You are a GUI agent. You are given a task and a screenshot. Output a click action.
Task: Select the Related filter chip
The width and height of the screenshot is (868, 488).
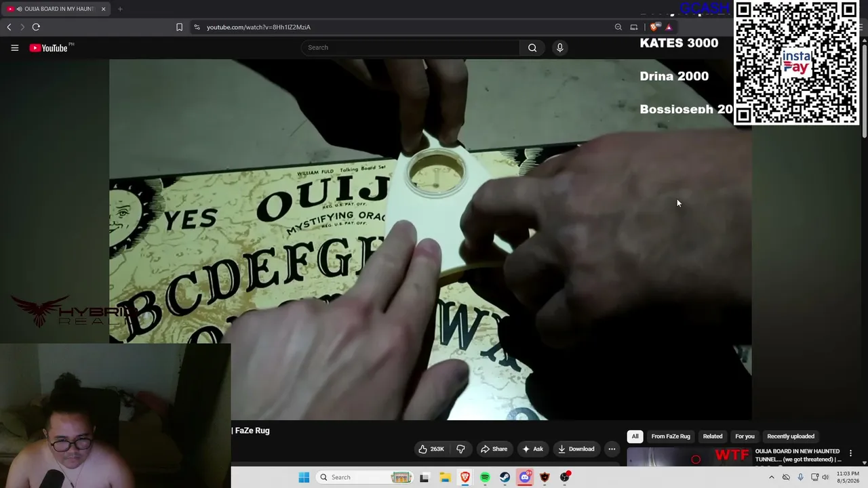[713, 436]
